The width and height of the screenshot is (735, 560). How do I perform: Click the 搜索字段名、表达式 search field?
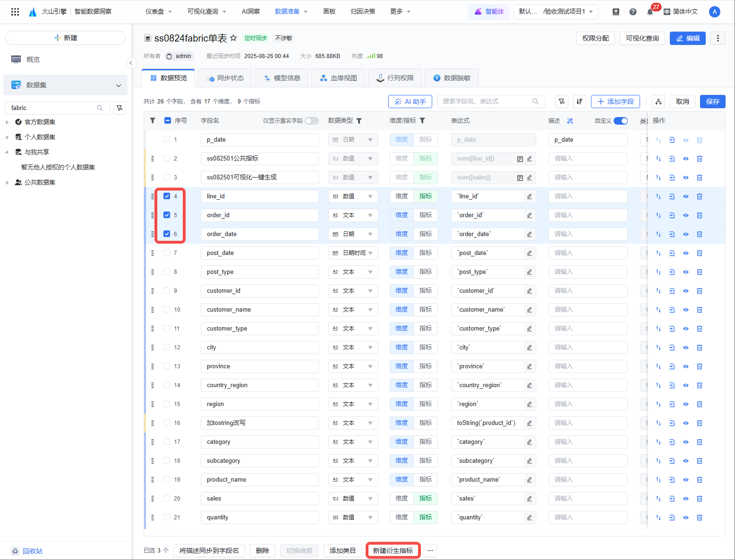pos(487,102)
